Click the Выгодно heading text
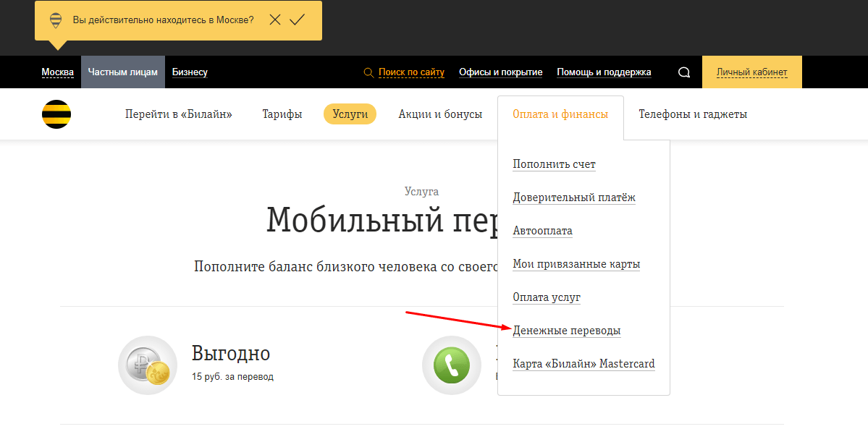Image resolution: width=868 pixels, height=429 pixels. (231, 352)
